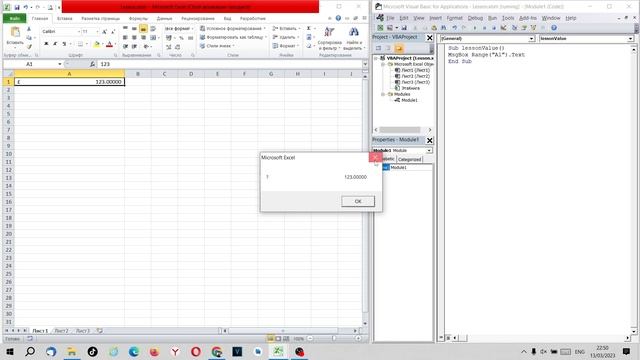640x360 pixels.
Task: Switch to the Разработчик ribbon tab
Action: 253,18
